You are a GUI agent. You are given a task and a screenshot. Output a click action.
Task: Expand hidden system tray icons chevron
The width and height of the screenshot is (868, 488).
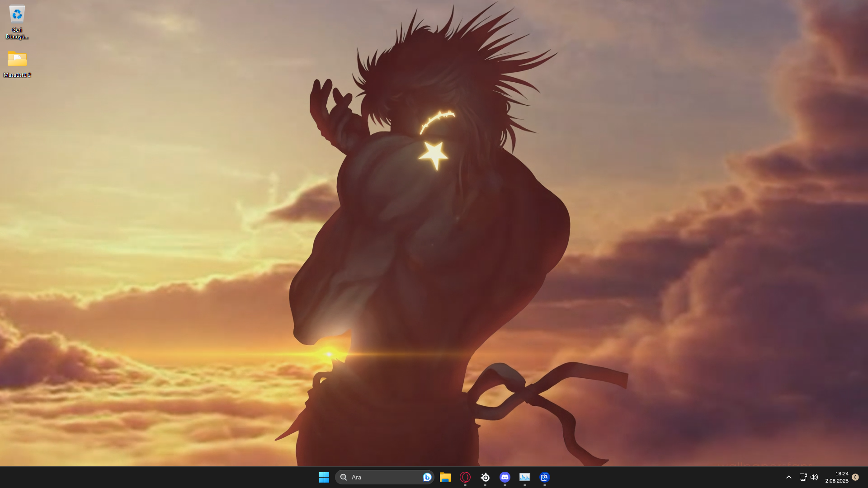tap(789, 477)
